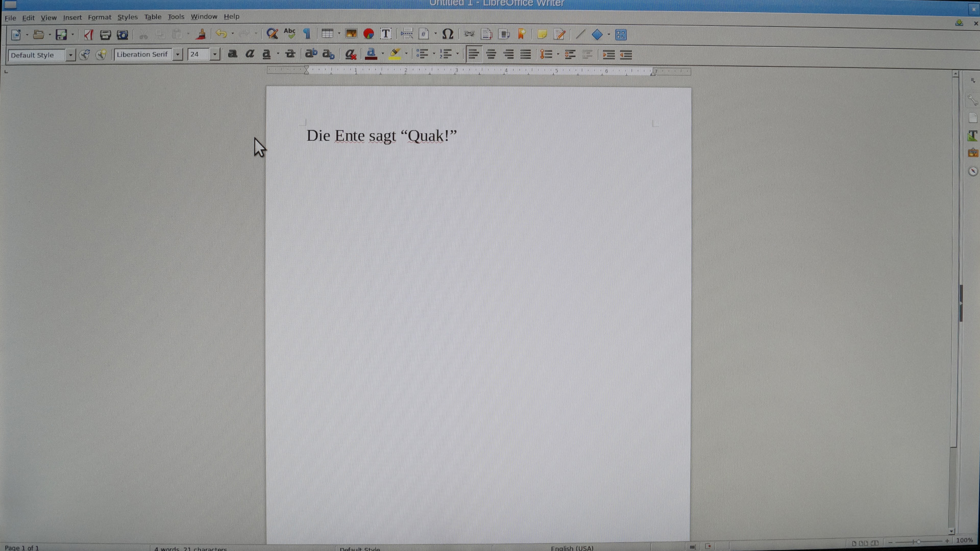Toggle bold formatting

tap(232, 54)
